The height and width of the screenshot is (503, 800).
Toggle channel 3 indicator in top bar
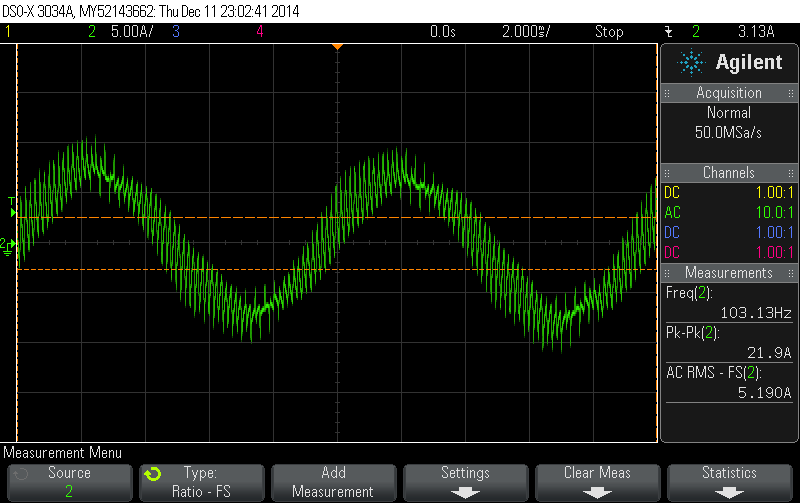click(175, 32)
